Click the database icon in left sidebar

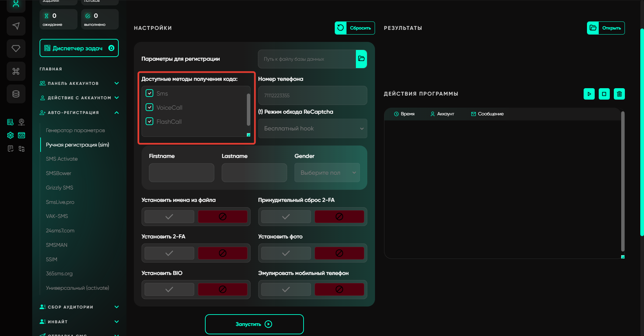pyautogui.click(x=16, y=94)
